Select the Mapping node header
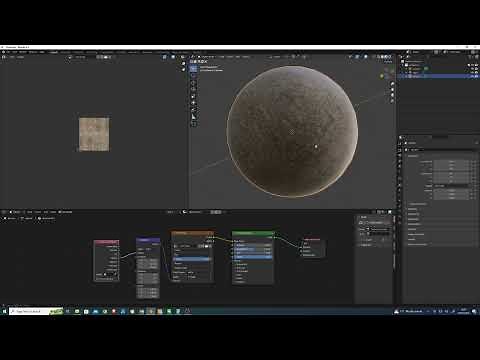 148,240
